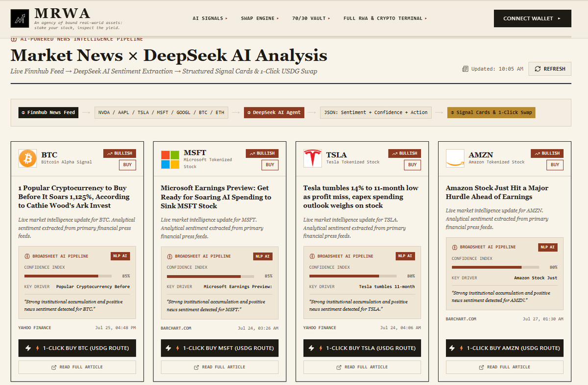Open the Swap Engine menu
Screen dimensions: 588x385
click(260, 18)
